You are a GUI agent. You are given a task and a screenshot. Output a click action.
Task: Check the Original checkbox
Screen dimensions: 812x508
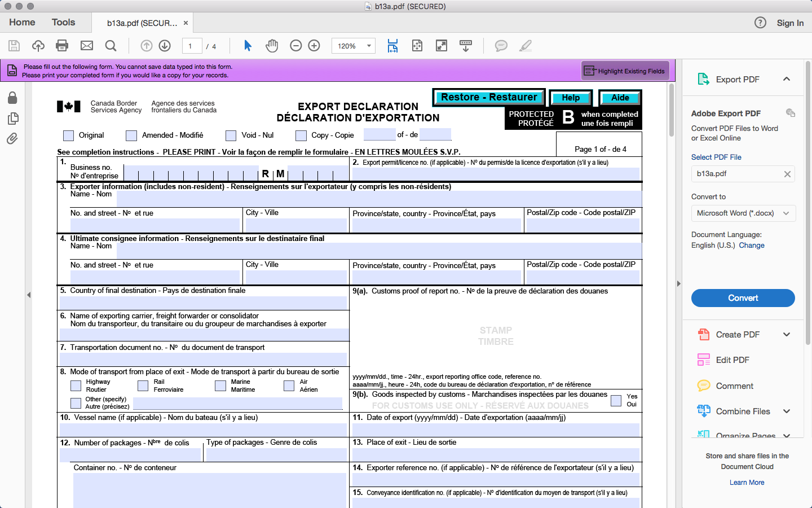(x=69, y=135)
